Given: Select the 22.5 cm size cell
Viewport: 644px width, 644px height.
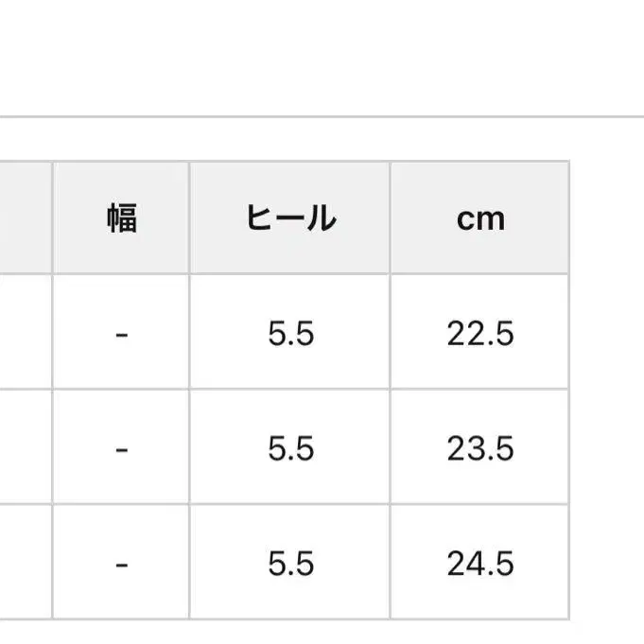Looking at the screenshot, I should tap(480, 333).
